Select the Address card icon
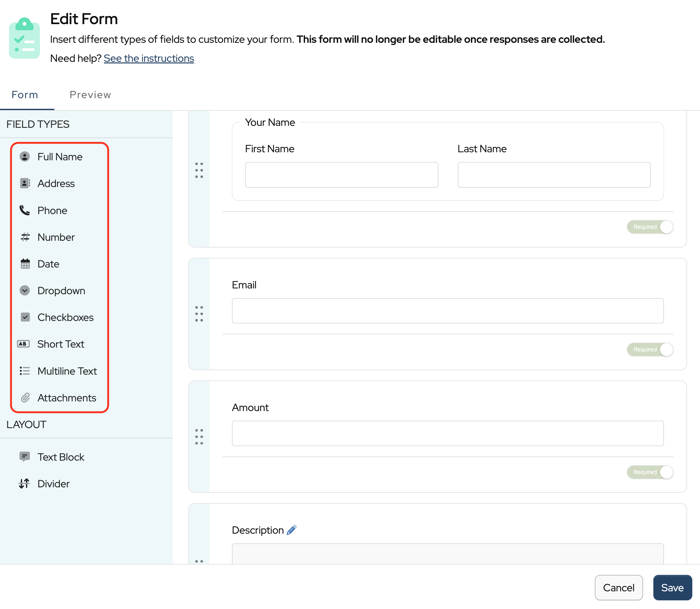Viewport: 700px width, 609px height. 25,183
